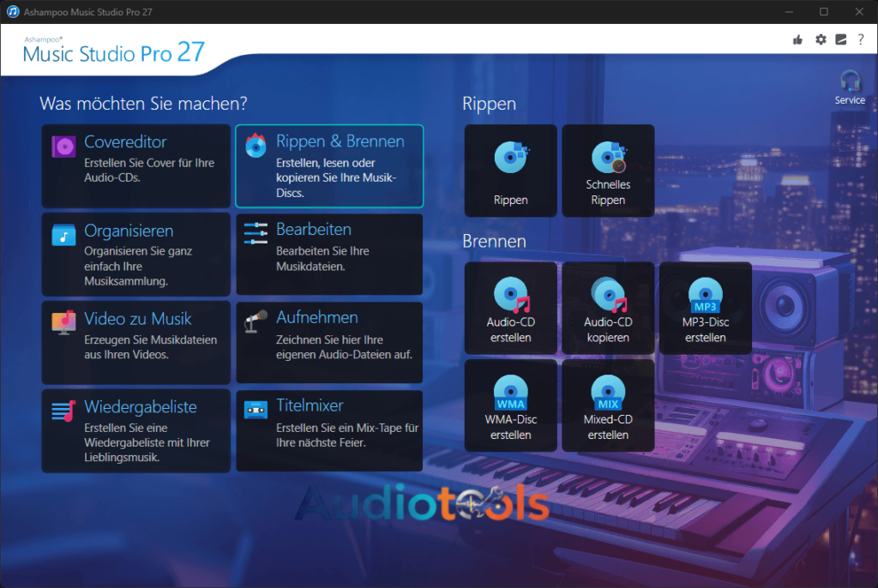
Task: Choose WMA-Disc erstellen
Action: tap(511, 405)
